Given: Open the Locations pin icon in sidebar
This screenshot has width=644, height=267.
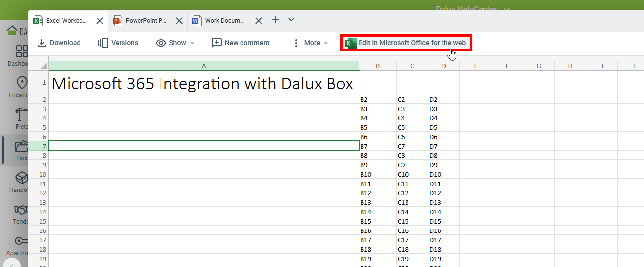Looking at the screenshot, I should pyautogui.click(x=22, y=83).
